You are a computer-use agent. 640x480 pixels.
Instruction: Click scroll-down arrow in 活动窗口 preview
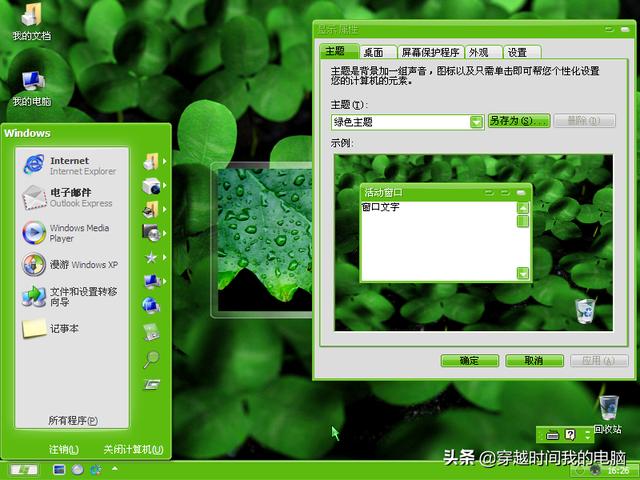coord(523,273)
